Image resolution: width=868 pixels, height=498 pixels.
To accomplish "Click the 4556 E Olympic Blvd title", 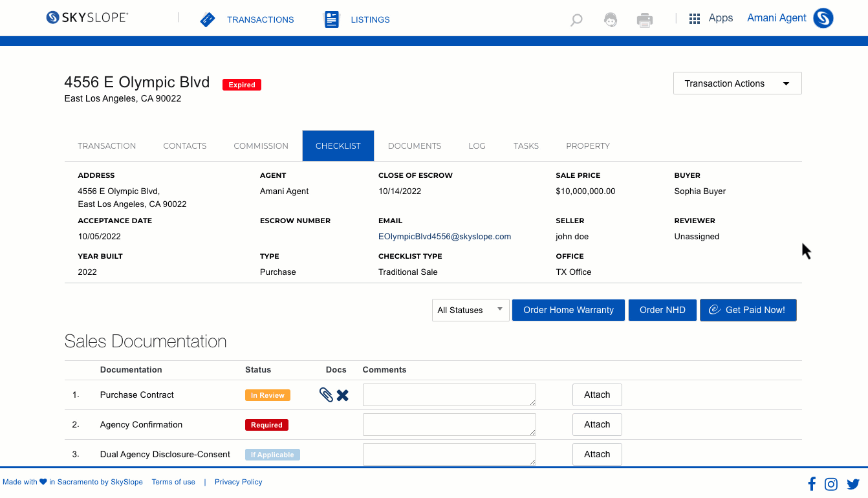I will (x=137, y=82).
